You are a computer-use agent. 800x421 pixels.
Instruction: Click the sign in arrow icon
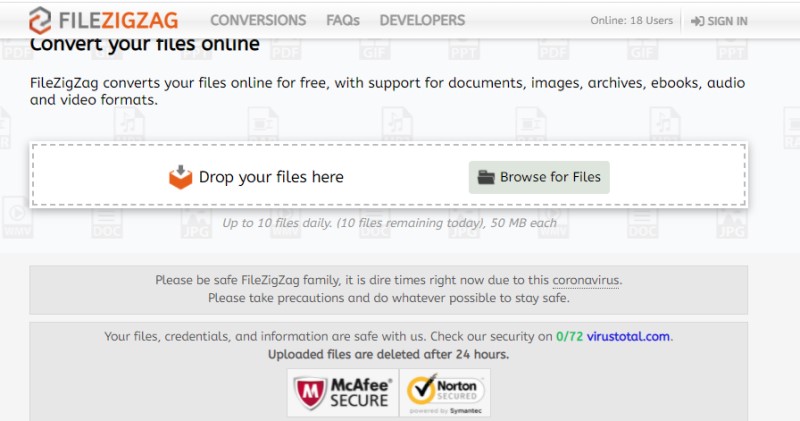(x=696, y=21)
